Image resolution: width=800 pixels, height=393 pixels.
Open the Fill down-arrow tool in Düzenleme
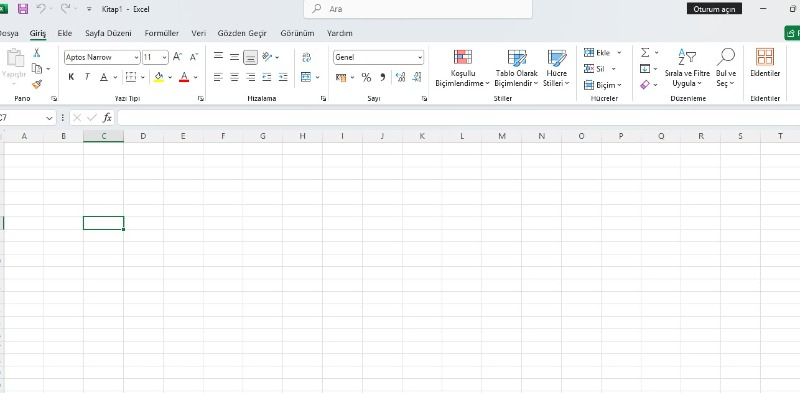(645, 68)
